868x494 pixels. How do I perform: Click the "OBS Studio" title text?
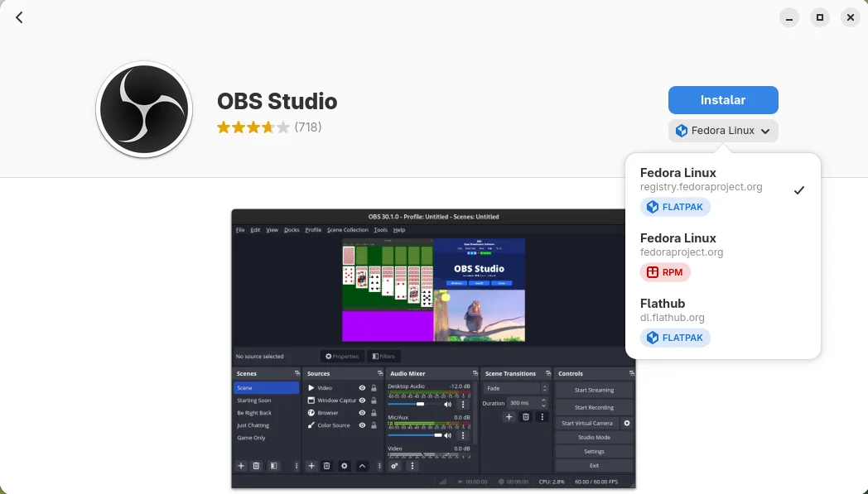[277, 101]
